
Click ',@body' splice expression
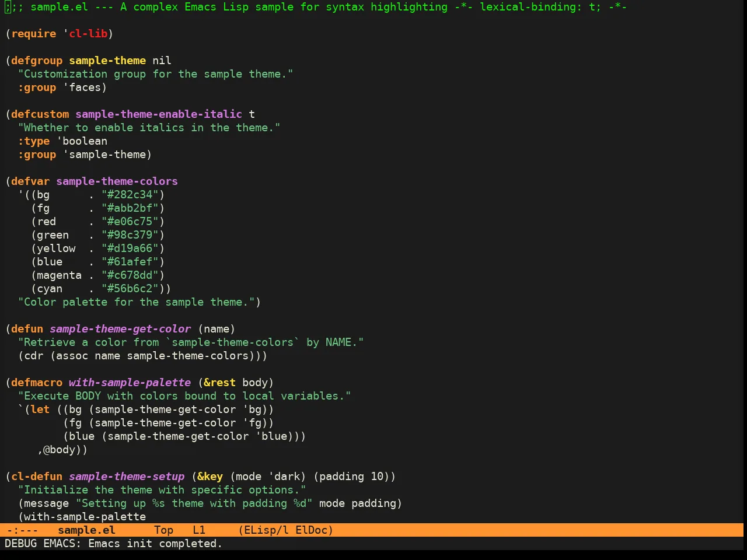click(59, 450)
